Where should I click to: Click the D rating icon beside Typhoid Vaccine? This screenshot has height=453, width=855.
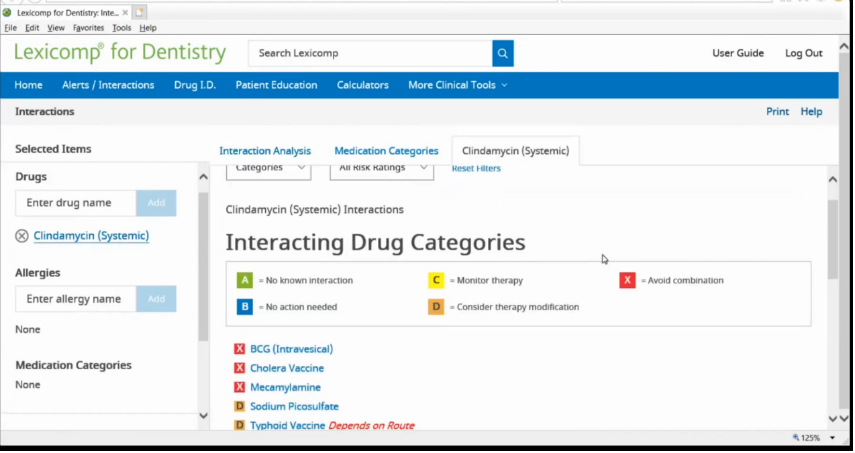(x=239, y=425)
